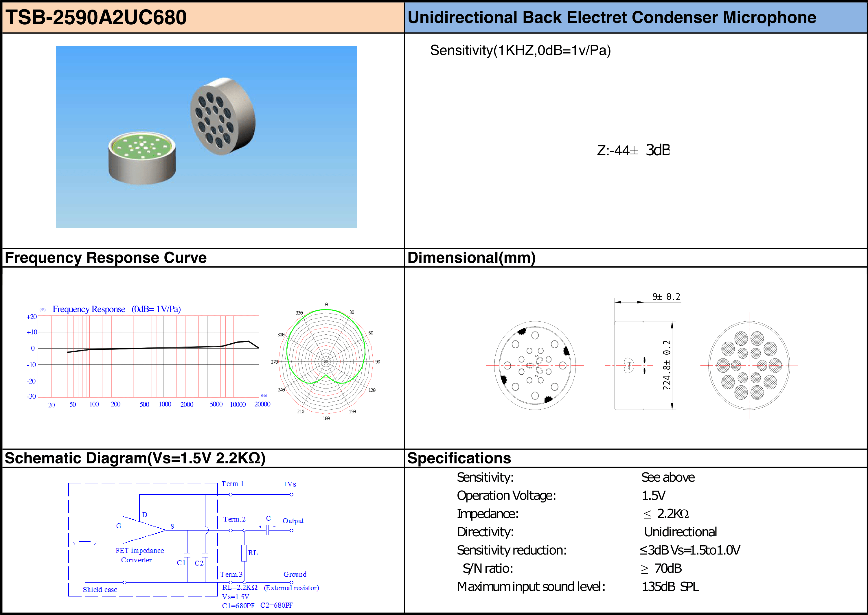Click the hatched front-hole view drawing

(x=749, y=365)
